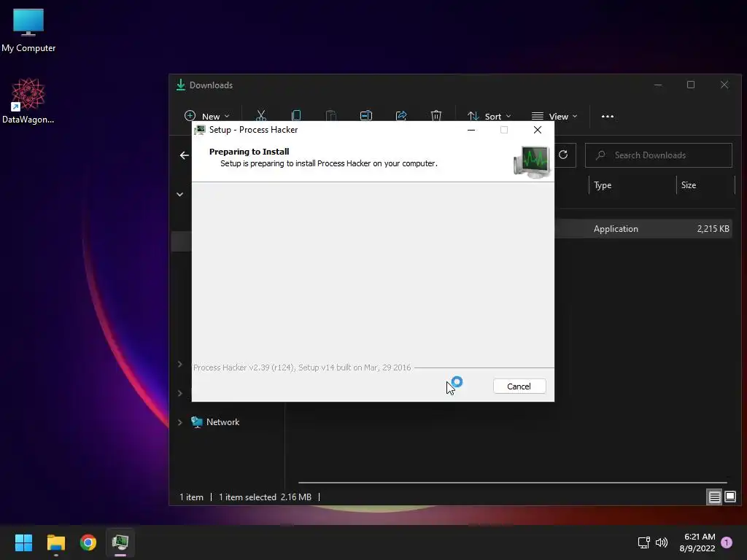Sort by the Size column header

[x=705, y=185]
